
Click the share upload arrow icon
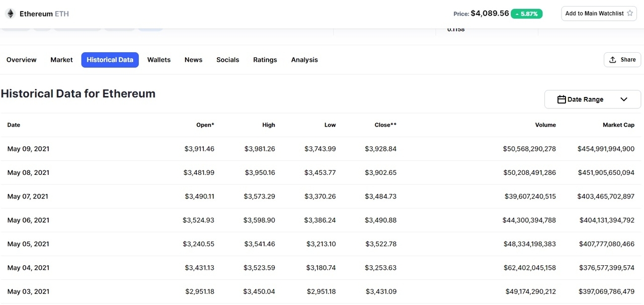click(612, 60)
